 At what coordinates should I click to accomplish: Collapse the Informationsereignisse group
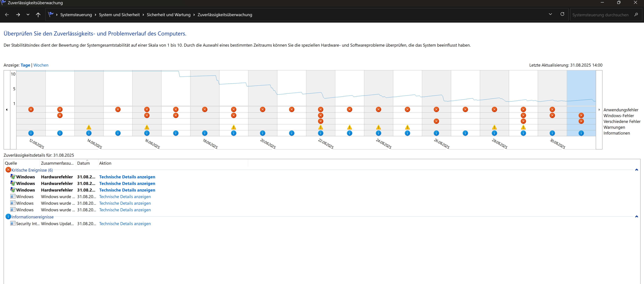(x=636, y=217)
